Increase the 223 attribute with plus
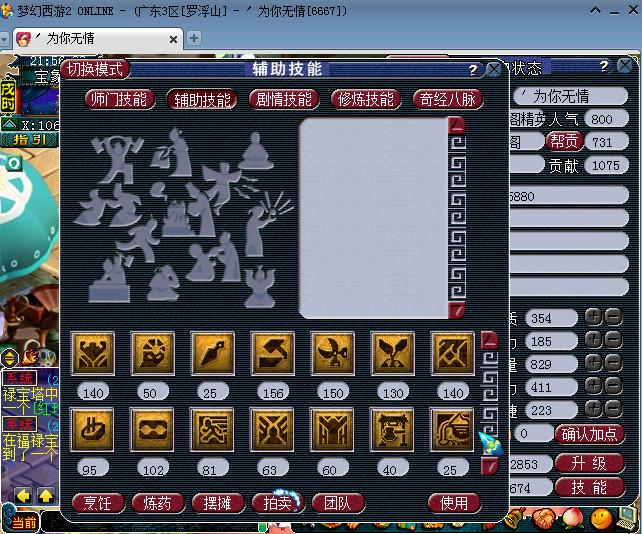 [594, 409]
